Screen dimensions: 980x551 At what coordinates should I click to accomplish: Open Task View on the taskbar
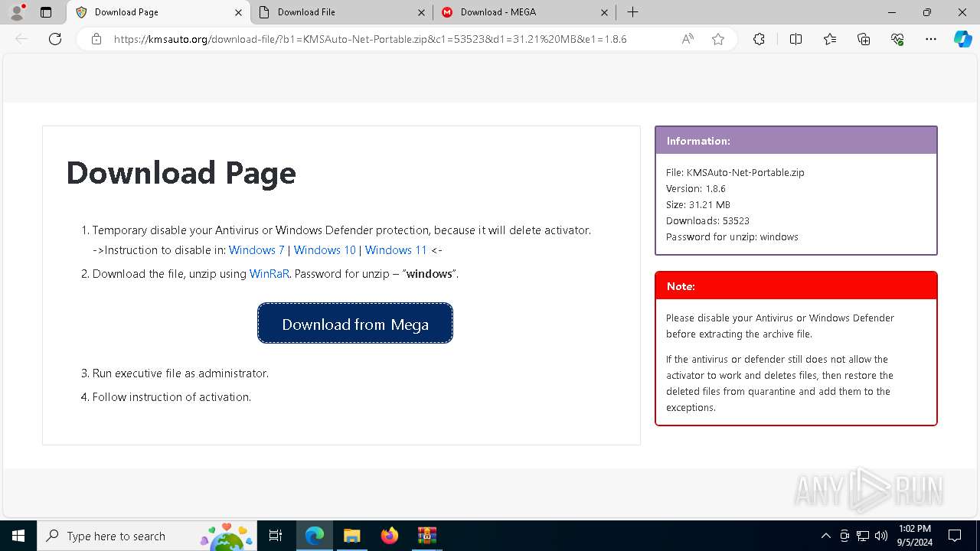[276, 536]
